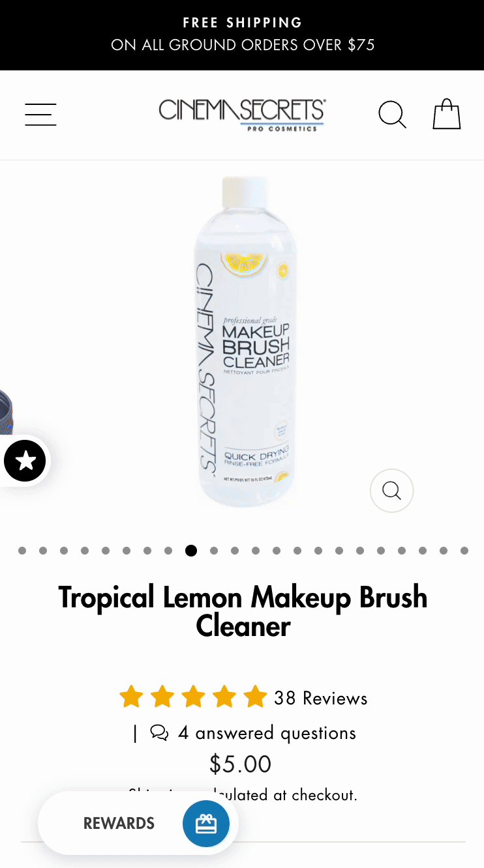Click the Tropical Lemon Makeup Brush Cleaner title
The image size is (484, 868).
tap(243, 611)
